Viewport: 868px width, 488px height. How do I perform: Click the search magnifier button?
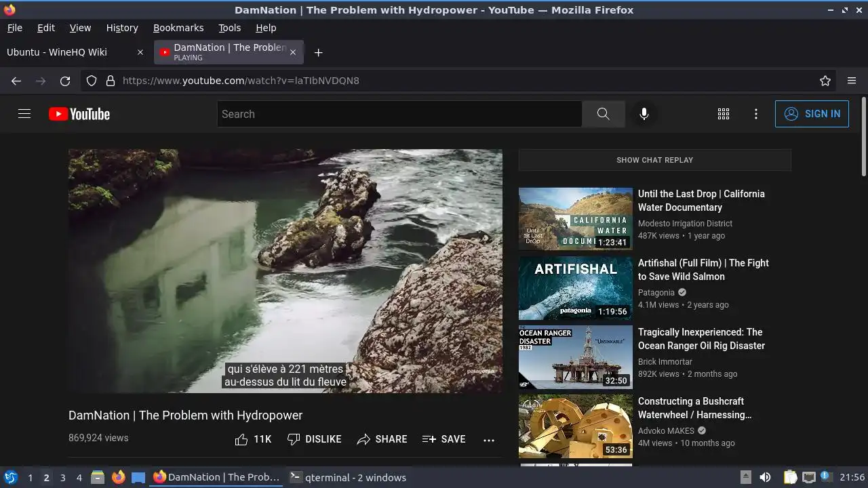tap(603, 114)
